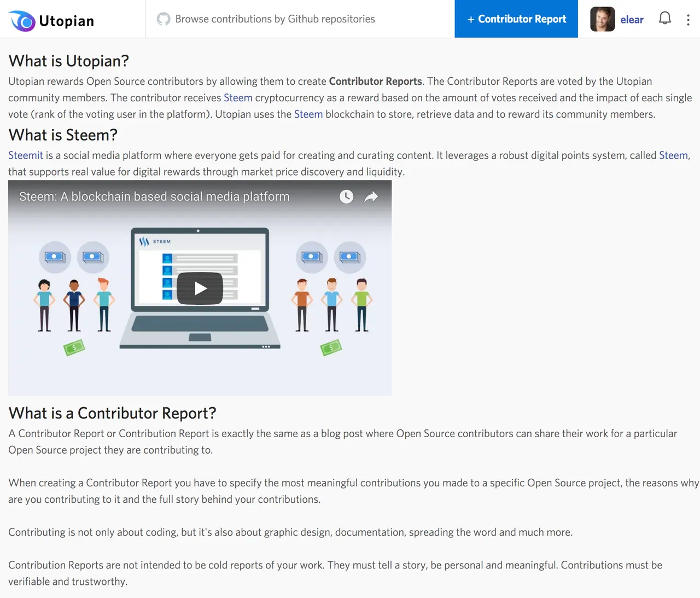Open the elear username link
Viewport: 700px width, 598px height.
point(632,20)
